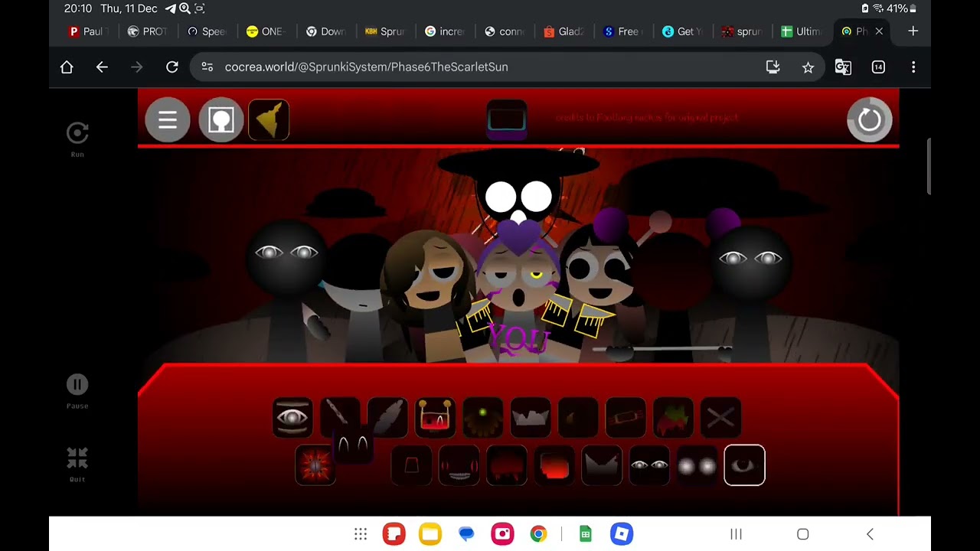Click the Run restart button
Image resolution: width=980 pixels, height=551 pixels.
pos(77,139)
